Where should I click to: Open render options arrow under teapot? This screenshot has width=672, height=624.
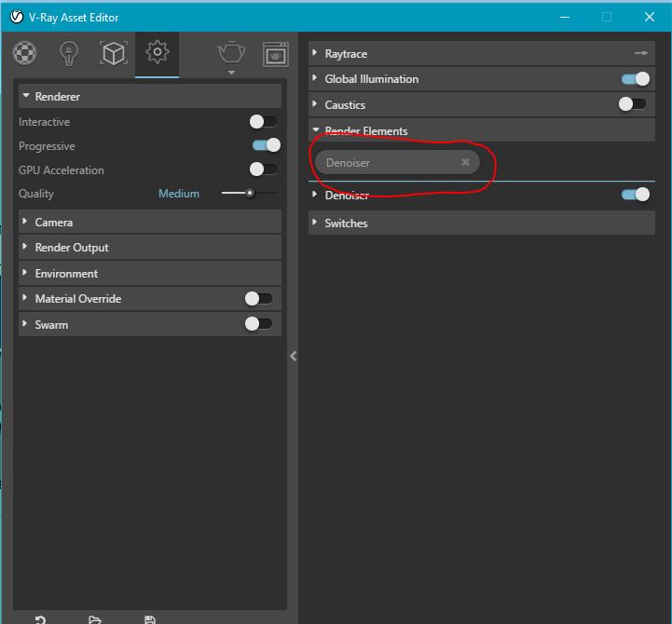pos(231,73)
